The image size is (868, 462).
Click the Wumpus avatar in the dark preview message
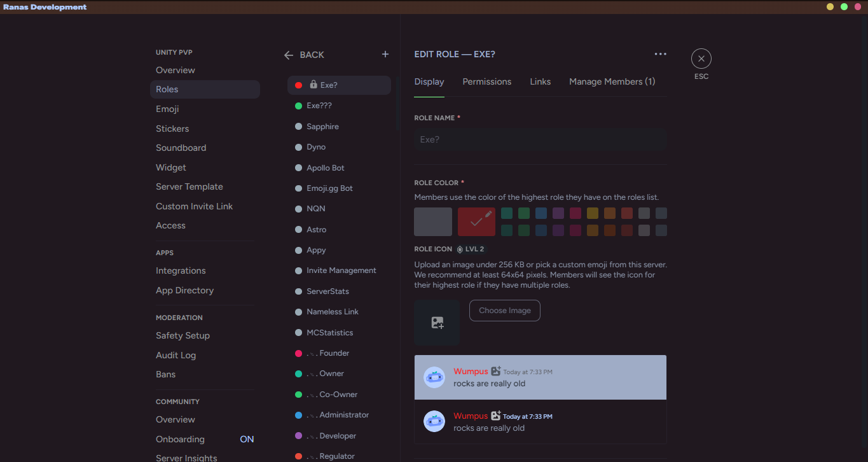[434, 421]
